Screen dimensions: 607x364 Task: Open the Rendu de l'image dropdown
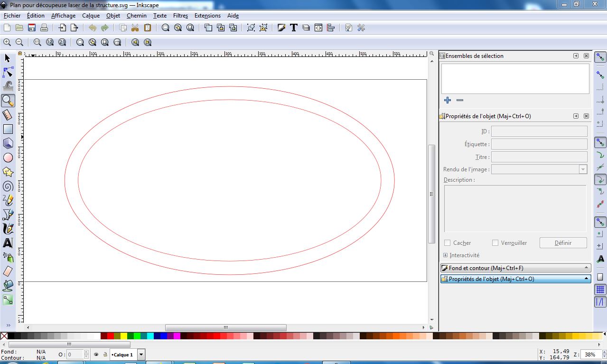[x=582, y=169]
